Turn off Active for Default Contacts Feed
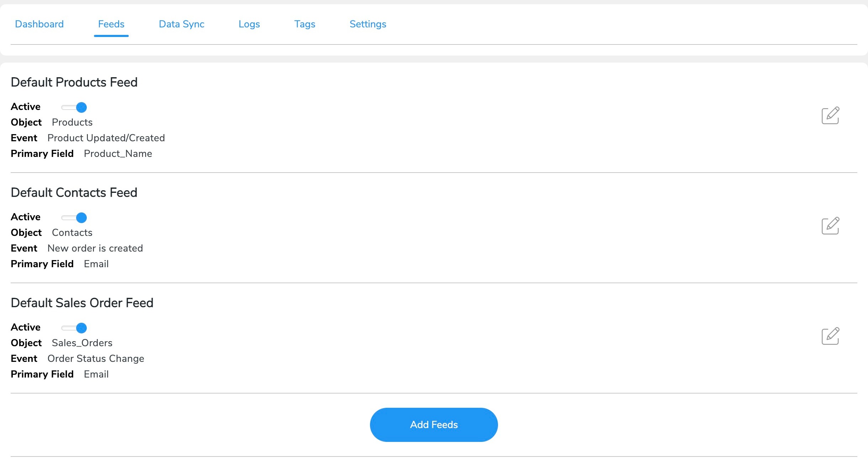 click(74, 217)
